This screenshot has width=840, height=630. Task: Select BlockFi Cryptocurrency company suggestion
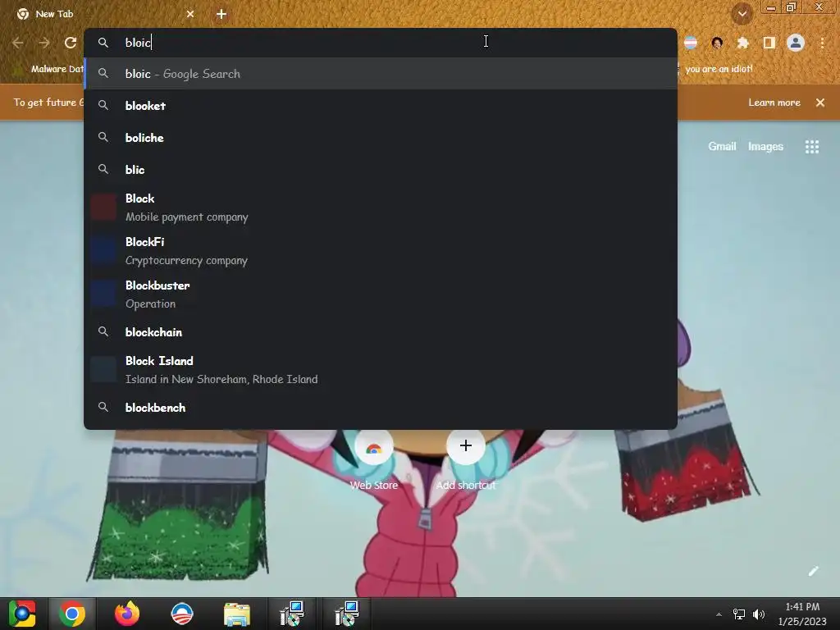point(381,251)
